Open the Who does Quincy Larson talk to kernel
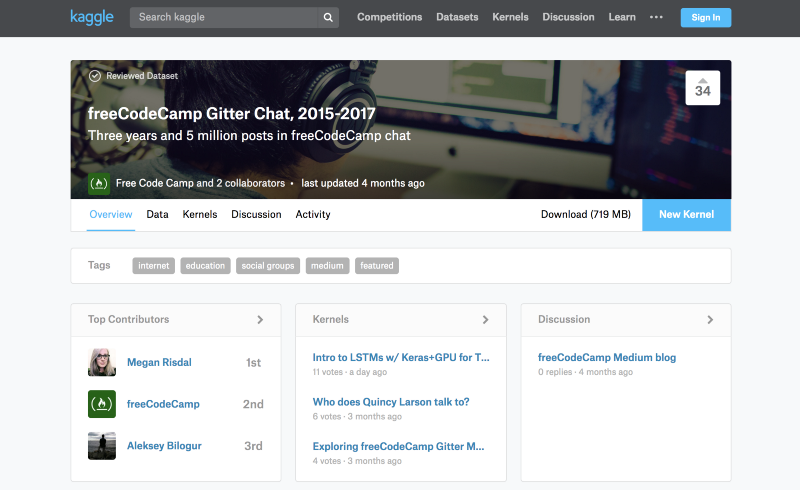Viewport: 800px width, 490px height. [391, 402]
